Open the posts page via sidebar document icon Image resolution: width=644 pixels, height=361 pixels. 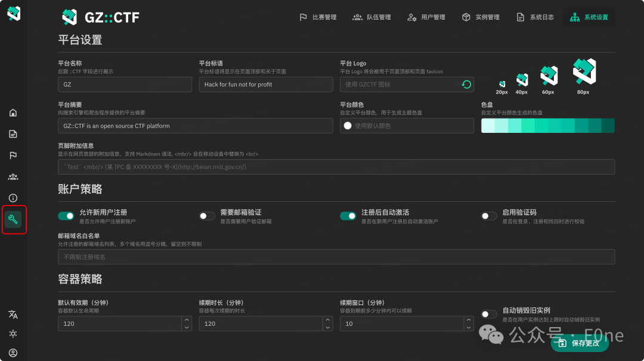[x=13, y=134]
